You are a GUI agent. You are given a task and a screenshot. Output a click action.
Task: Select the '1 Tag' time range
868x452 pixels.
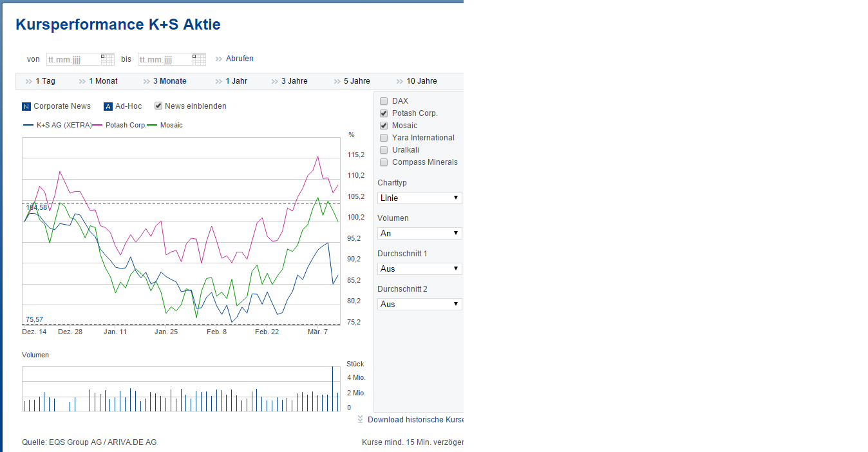tap(45, 81)
